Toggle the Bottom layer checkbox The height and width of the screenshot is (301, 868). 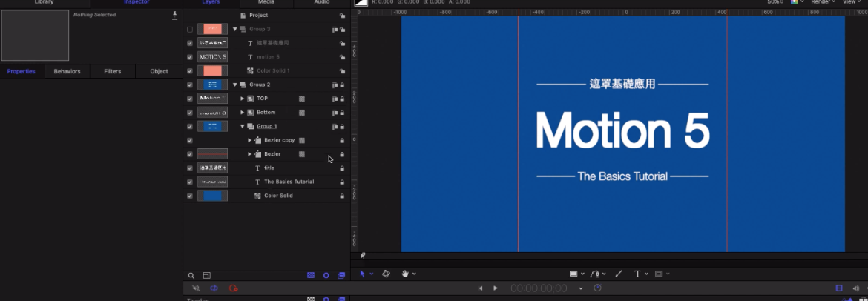point(190,113)
